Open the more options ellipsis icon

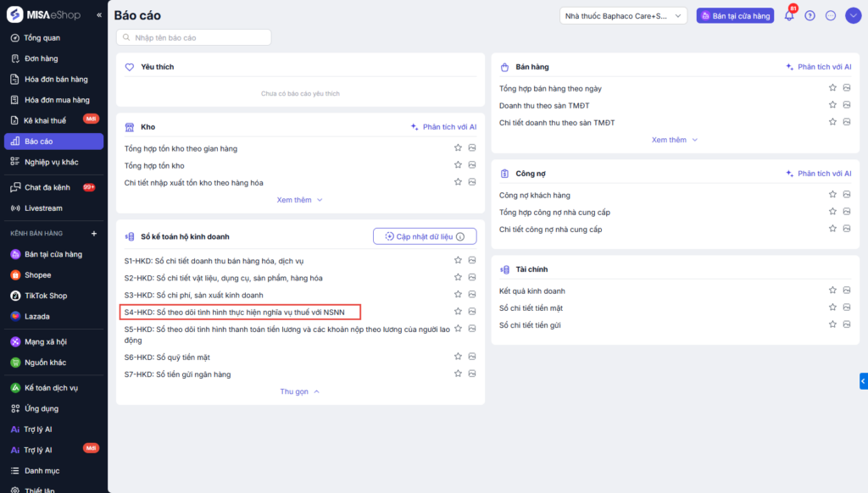(x=831, y=15)
